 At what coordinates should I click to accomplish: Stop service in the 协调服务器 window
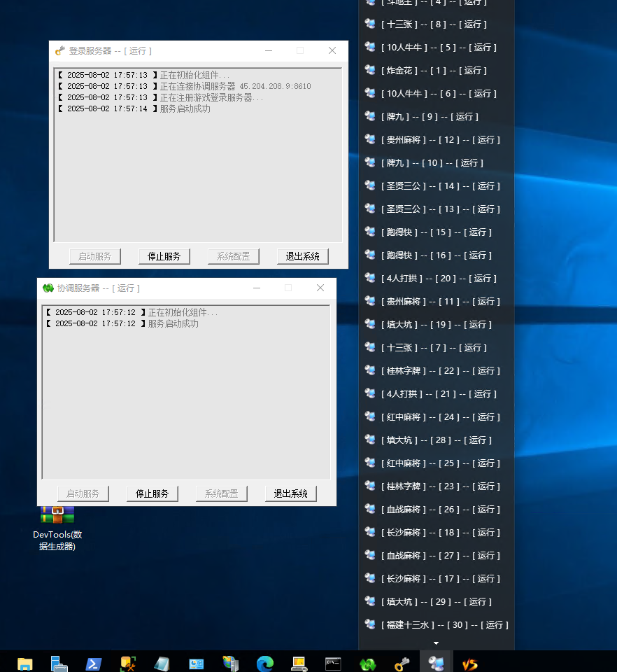[x=153, y=493]
